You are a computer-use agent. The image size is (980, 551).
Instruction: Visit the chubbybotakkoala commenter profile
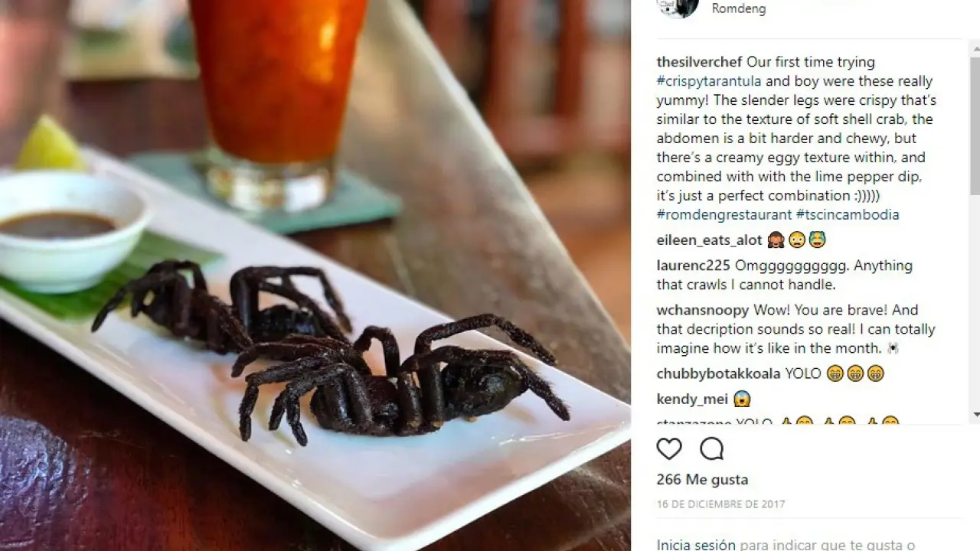(x=719, y=374)
